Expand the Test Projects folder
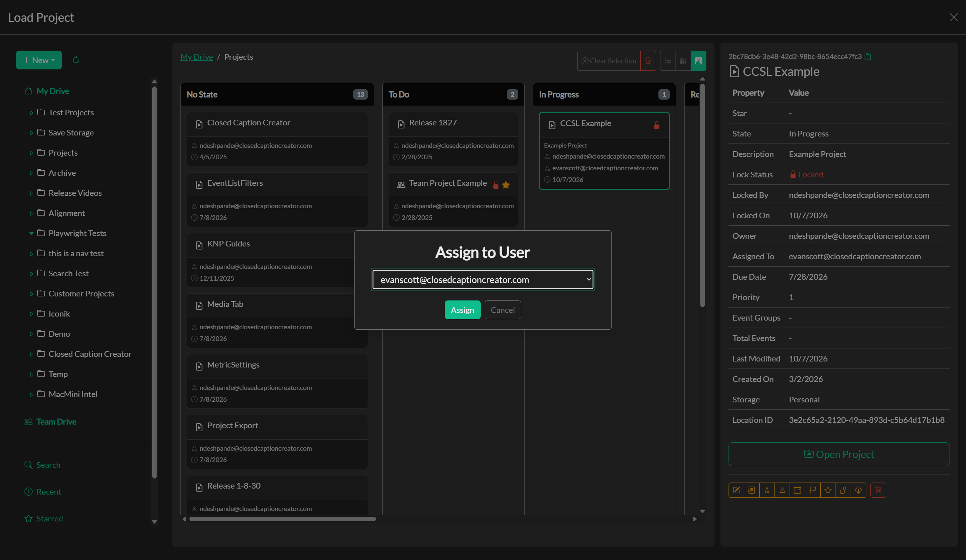This screenshot has height=560, width=966. [32, 113]
